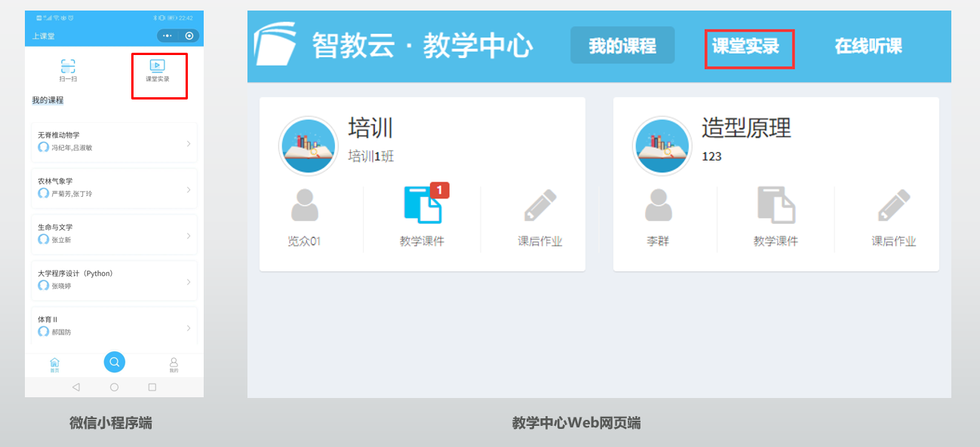980x447 pixels.
Task: Click 课后作业 pencil icon in 培训 card
Action: (x=539, y=206)
